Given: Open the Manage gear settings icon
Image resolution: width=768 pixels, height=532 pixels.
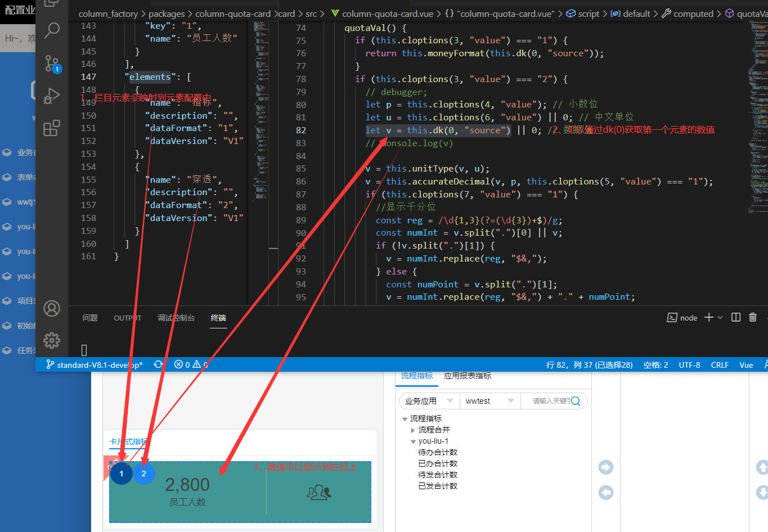Looking at the screenshot, I should coord(52,340).
